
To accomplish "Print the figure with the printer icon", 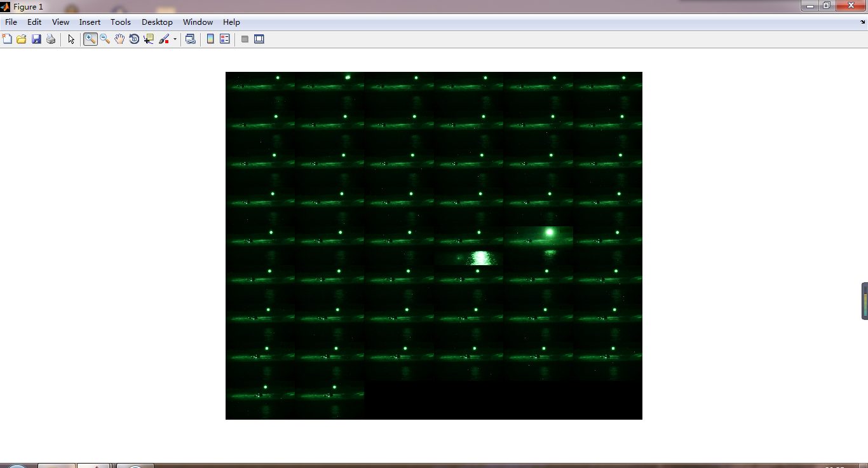I will pos(51,39).
